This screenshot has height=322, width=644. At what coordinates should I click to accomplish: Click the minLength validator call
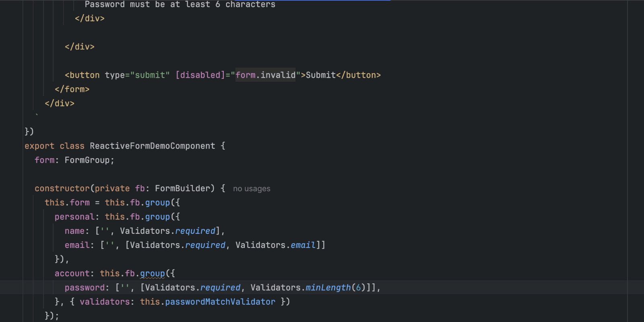click(x=328, y=288)
